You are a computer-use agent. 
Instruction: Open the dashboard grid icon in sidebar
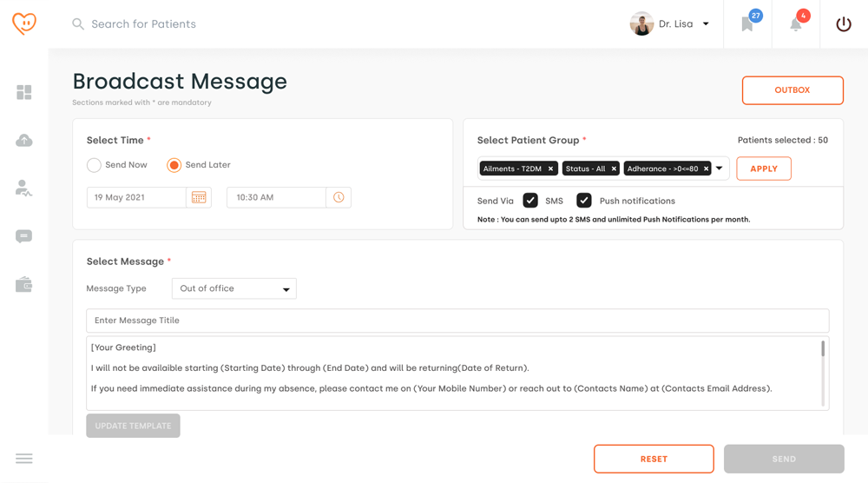pyautogui.click(x=24, y=92)
